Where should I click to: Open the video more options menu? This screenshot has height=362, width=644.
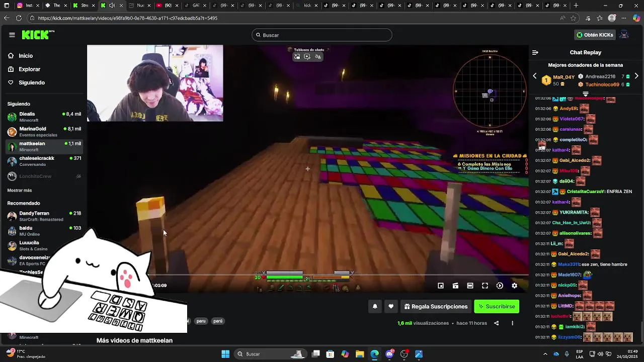(512, 323)
